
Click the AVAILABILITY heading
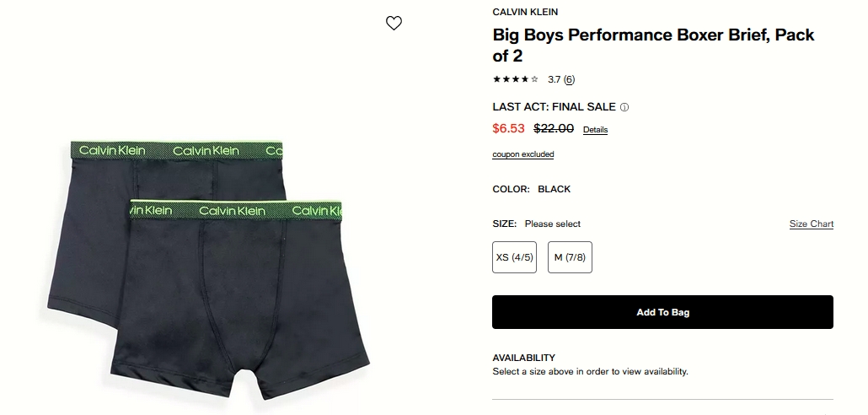[523, 358]
